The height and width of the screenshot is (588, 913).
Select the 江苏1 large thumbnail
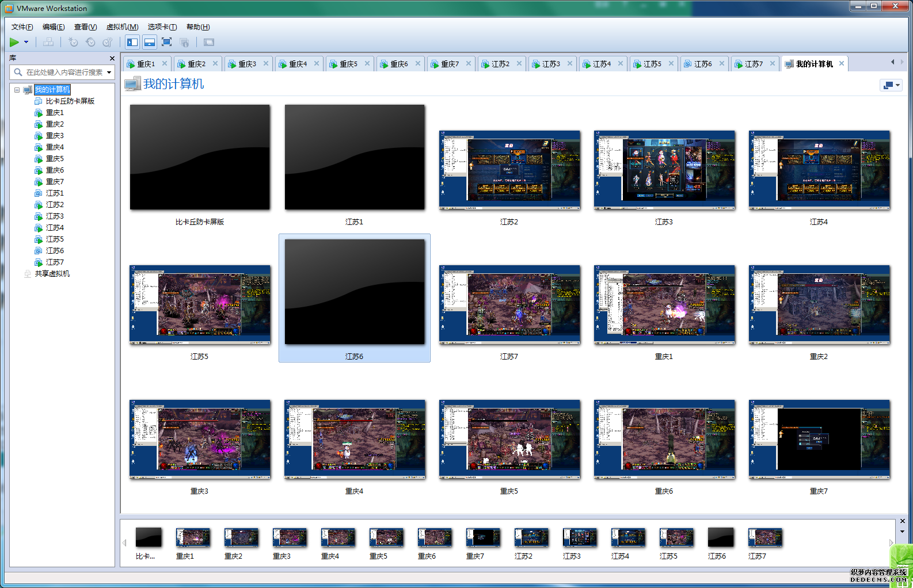point(355,157)
